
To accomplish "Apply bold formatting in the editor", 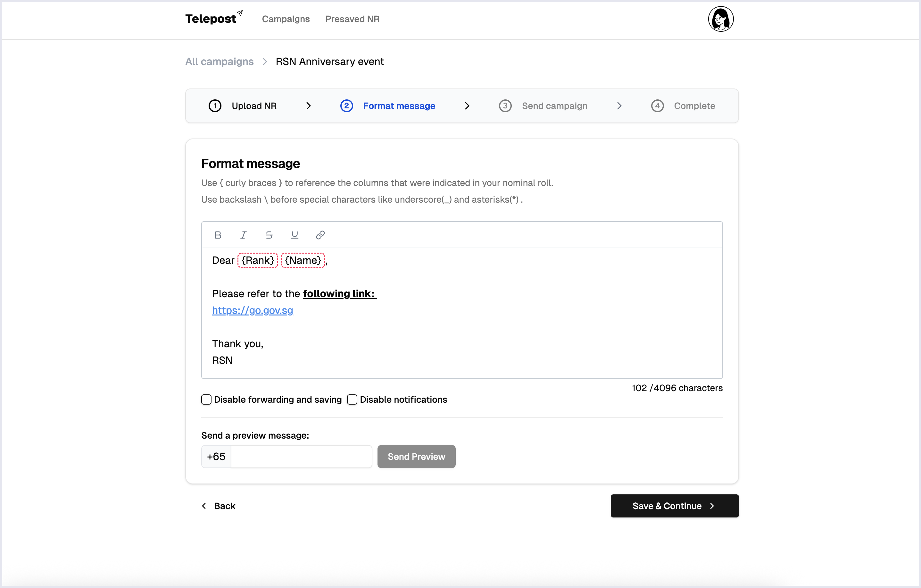I will pos(218,235).
